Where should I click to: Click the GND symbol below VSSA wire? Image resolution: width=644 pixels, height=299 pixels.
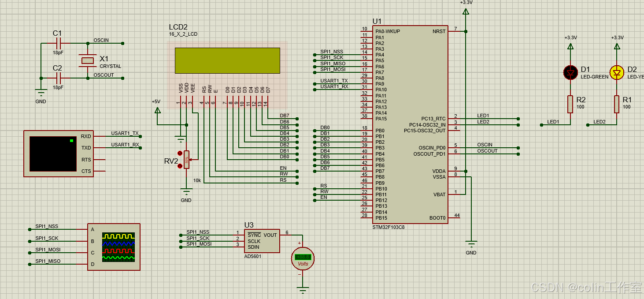tap(471, 244)
